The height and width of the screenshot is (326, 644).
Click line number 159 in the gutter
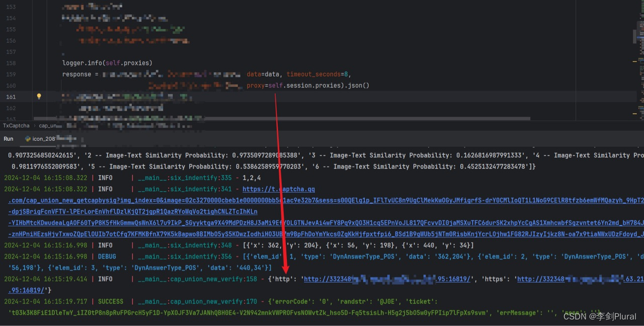point(11,74)
